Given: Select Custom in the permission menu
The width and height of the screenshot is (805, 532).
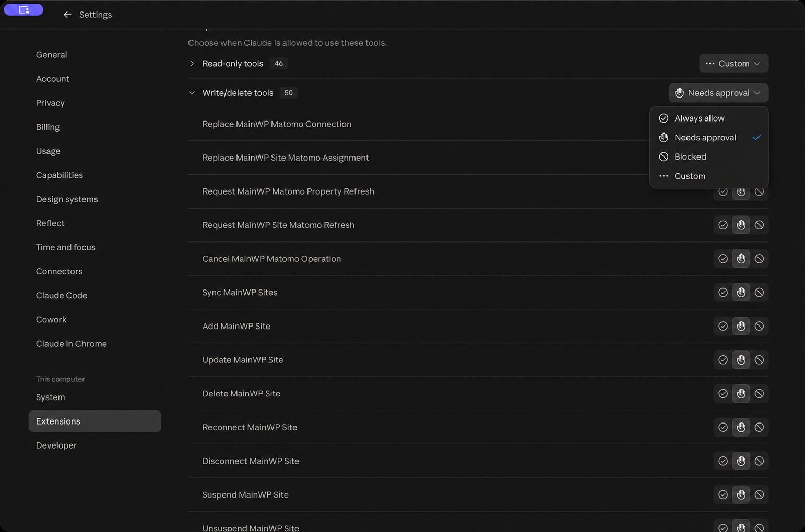Looking at the screenshot, I should click(709, 176).
